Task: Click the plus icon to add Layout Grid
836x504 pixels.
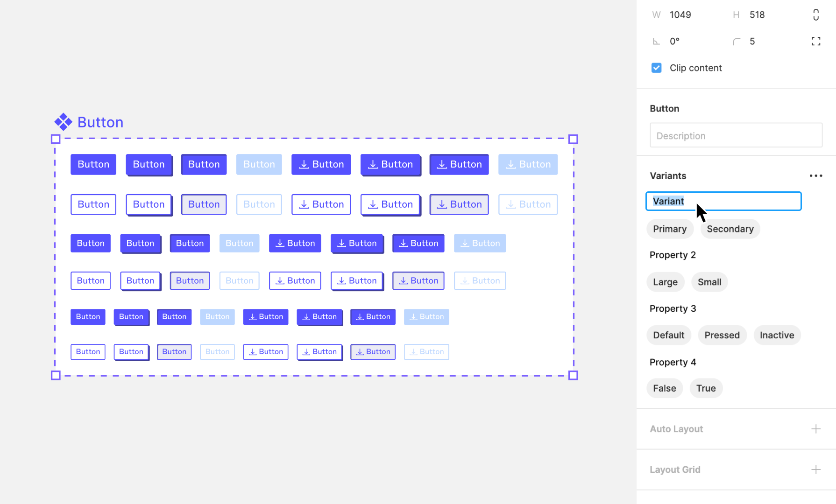Action: click(x=816, y=469)
